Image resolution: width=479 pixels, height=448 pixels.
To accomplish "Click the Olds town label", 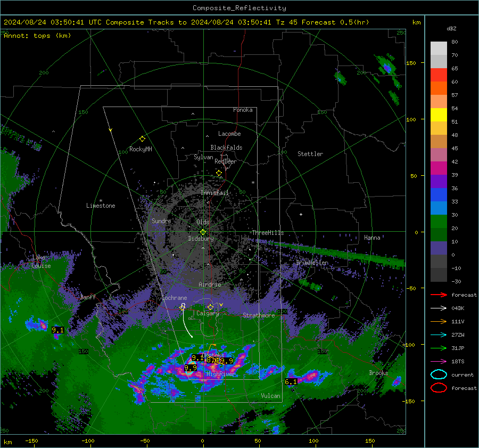I will [x=203, y=222].
